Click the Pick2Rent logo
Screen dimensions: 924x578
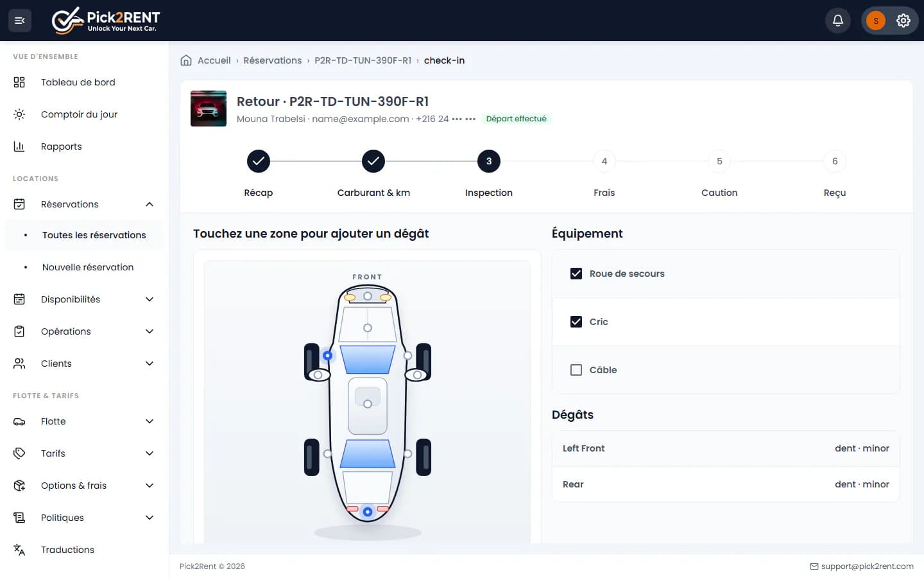(106, 21)
